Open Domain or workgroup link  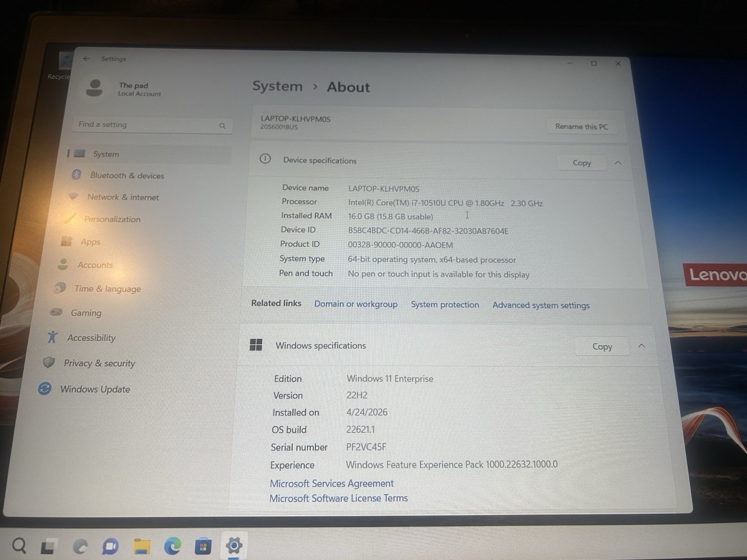point(356,304)
